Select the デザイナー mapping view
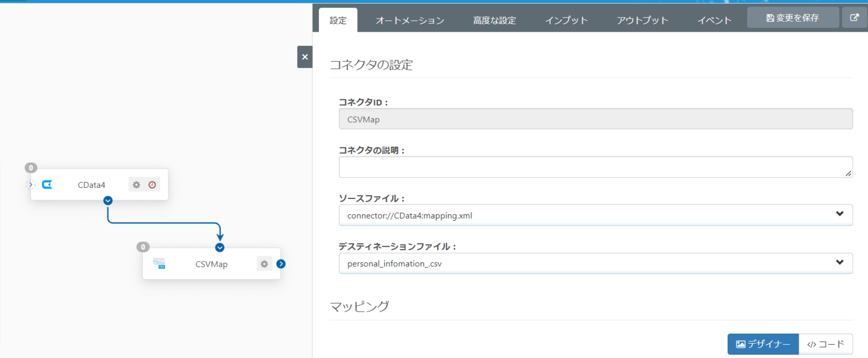Viewport: 868px width, 358px height. pyautogui.click(x=763, y=344)
